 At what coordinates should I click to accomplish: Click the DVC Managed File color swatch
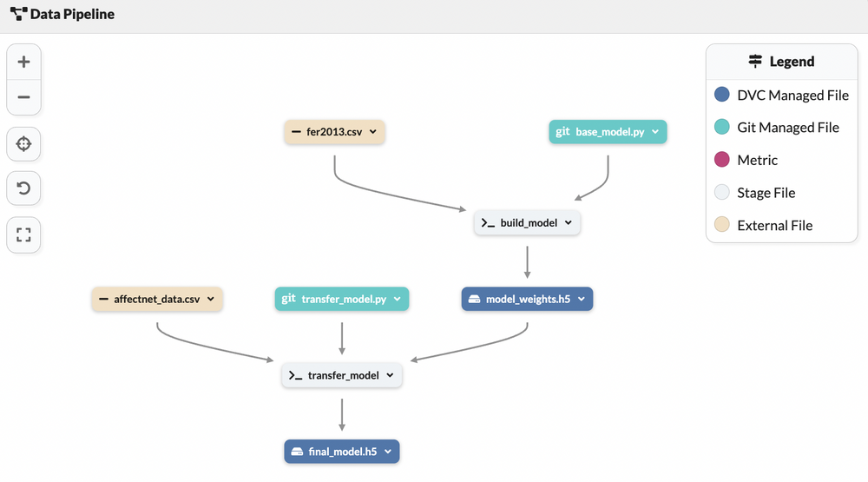tap(721, 95)
